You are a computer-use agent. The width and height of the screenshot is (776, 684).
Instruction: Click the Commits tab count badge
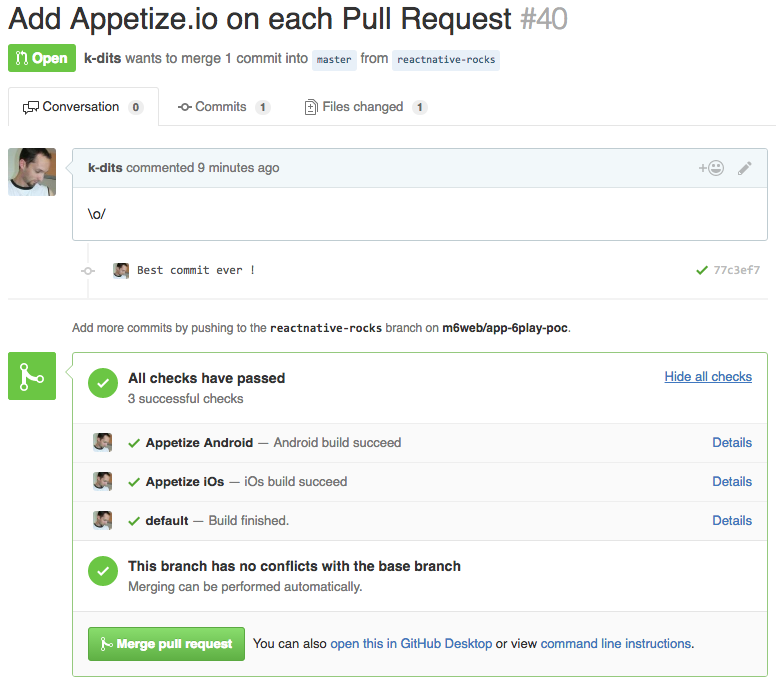pos(263,107)
